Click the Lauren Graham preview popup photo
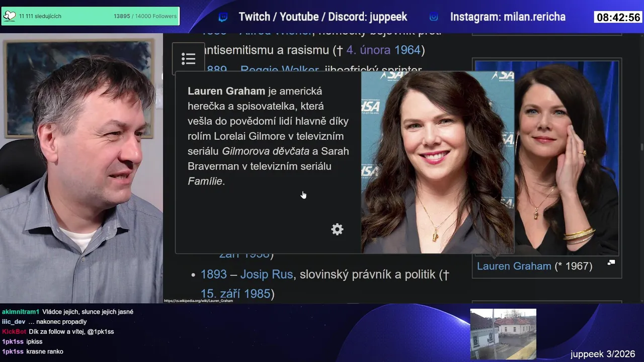This screenshot has height=362, width=644. point(437,162)
